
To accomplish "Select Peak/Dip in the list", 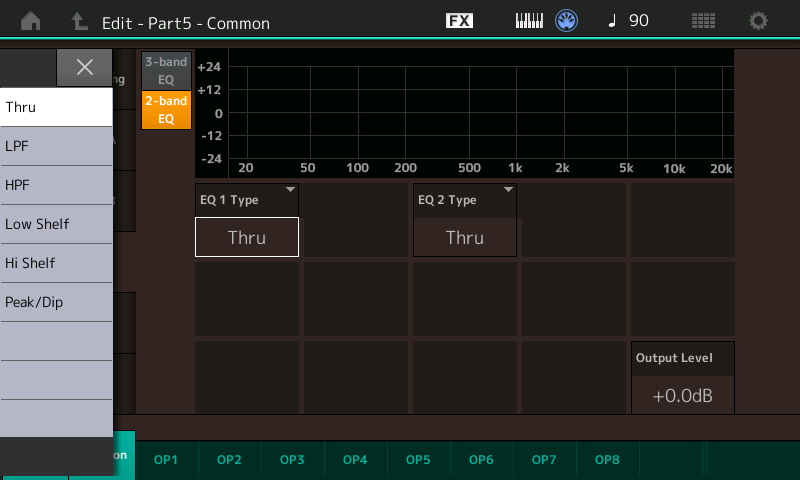I will [56, 302].
